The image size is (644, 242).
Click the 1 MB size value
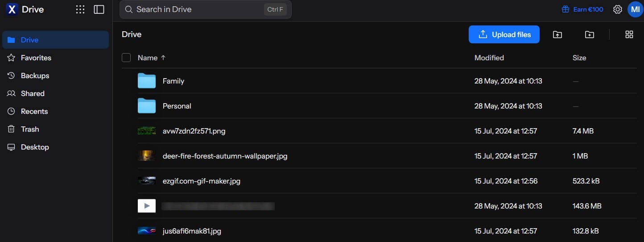click(580, 156)
